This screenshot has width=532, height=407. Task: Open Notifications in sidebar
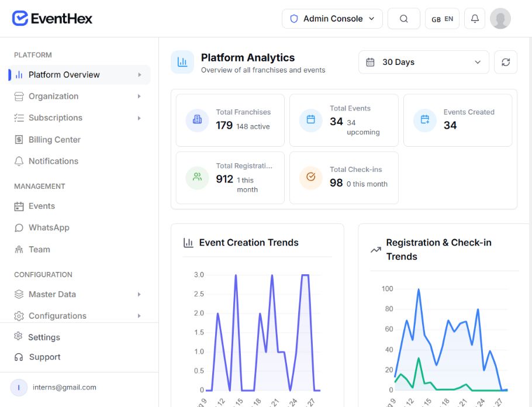79,161
